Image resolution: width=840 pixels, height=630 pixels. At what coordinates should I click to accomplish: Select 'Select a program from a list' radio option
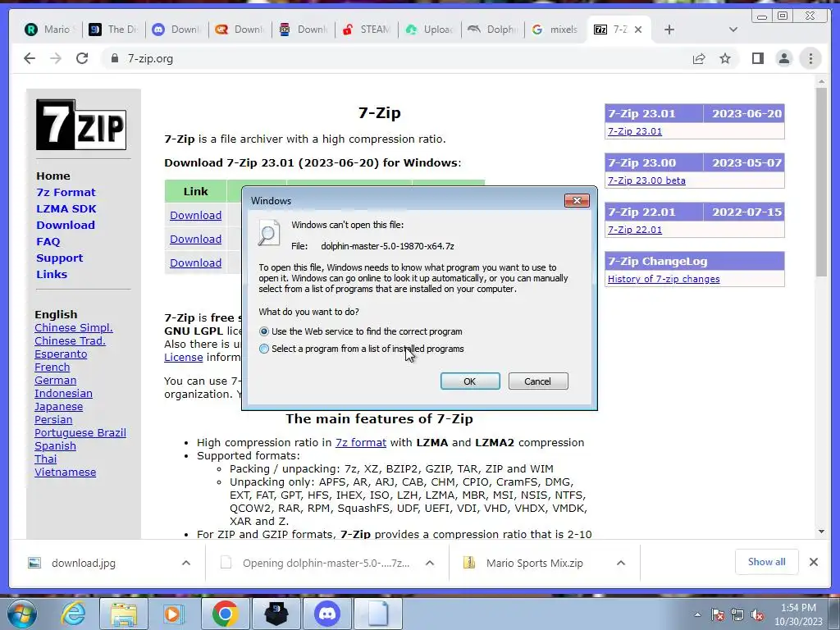pos(264,349)
